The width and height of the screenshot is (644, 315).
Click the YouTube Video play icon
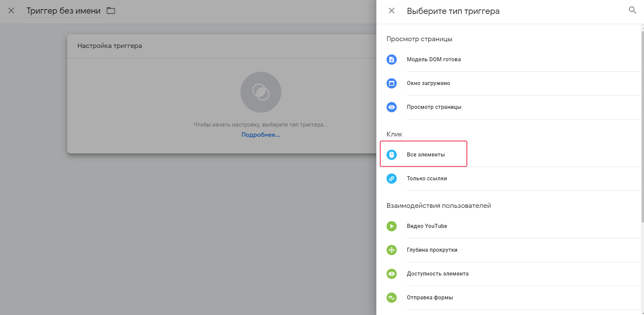[x=392, y=226]
